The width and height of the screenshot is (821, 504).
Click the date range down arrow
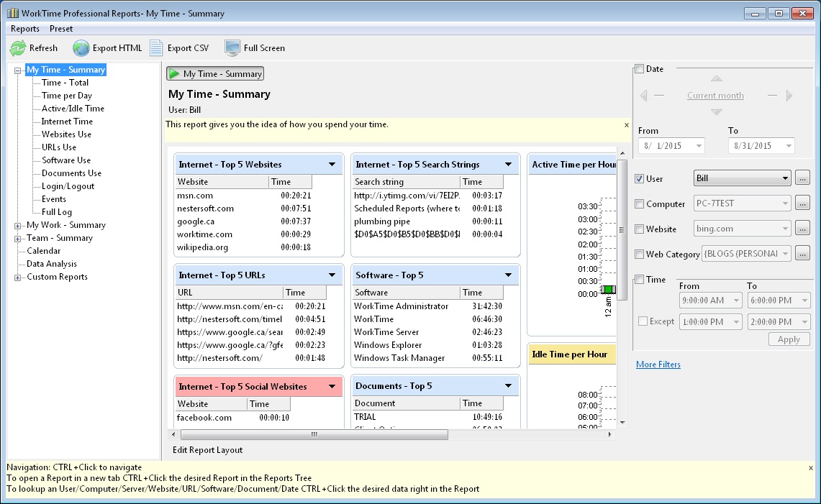tap(716, 112)
